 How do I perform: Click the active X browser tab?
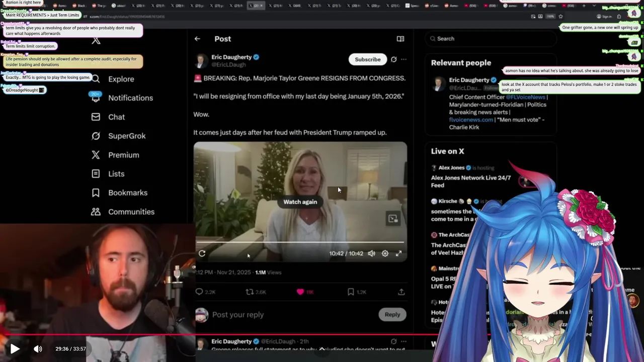point(256,6)
